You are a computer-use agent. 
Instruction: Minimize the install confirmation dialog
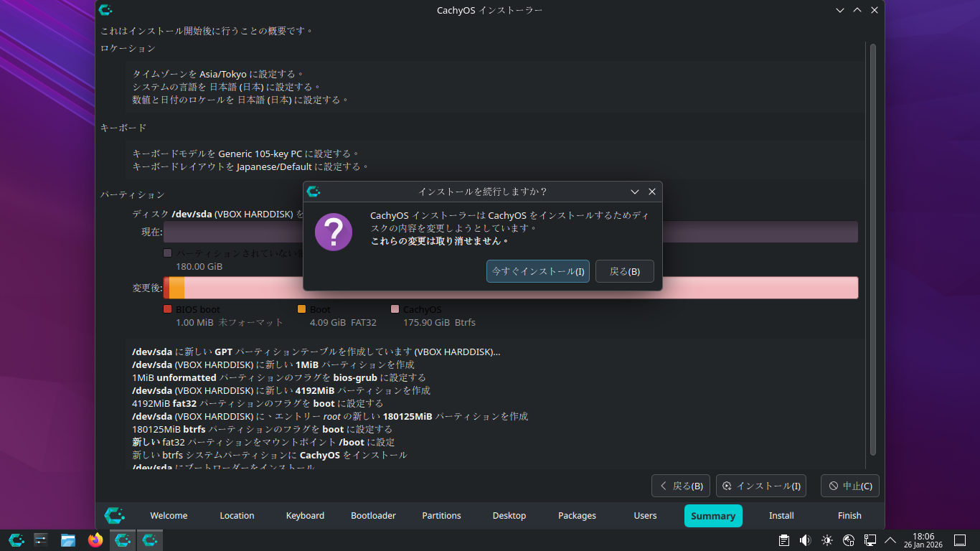coord(635,192)
